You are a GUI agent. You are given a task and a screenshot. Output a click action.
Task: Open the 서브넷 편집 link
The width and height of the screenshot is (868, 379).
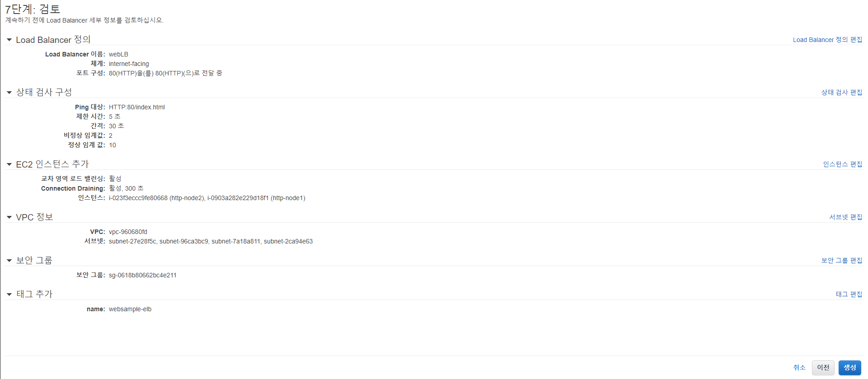click(x=845, y=217)
